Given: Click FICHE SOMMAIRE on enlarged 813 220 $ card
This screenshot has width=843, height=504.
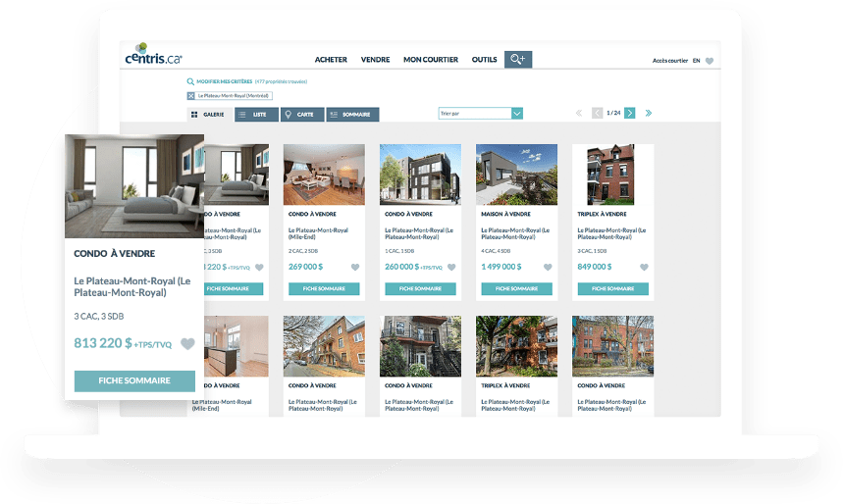Looking at the screenshot, I should (134, 380).
